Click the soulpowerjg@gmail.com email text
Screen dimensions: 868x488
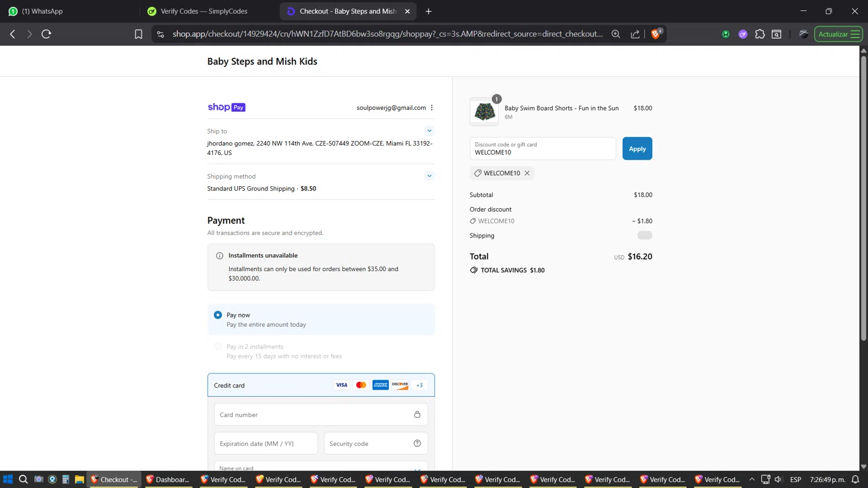coord(391,108)
